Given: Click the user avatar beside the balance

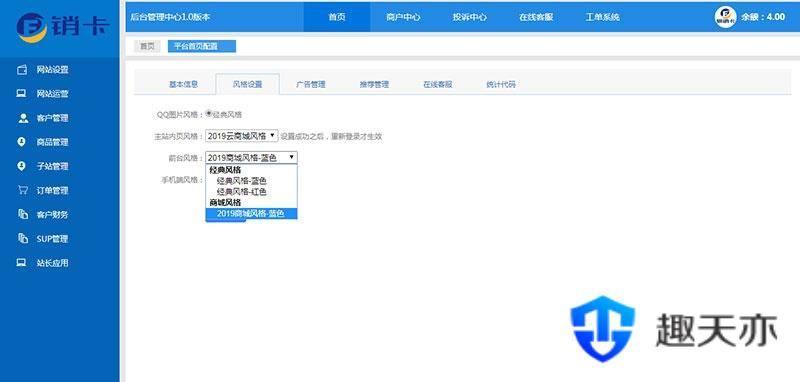Looking at the screenshot, I should click(725, 17).
